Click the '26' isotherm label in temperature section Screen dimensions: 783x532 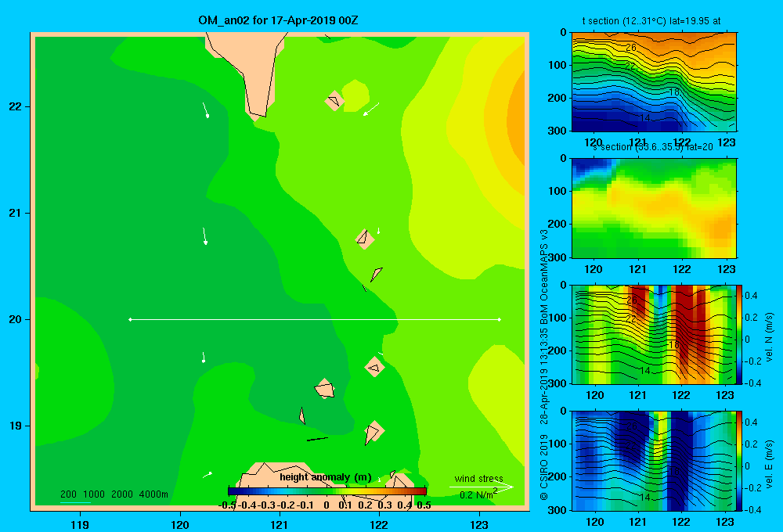630,48
